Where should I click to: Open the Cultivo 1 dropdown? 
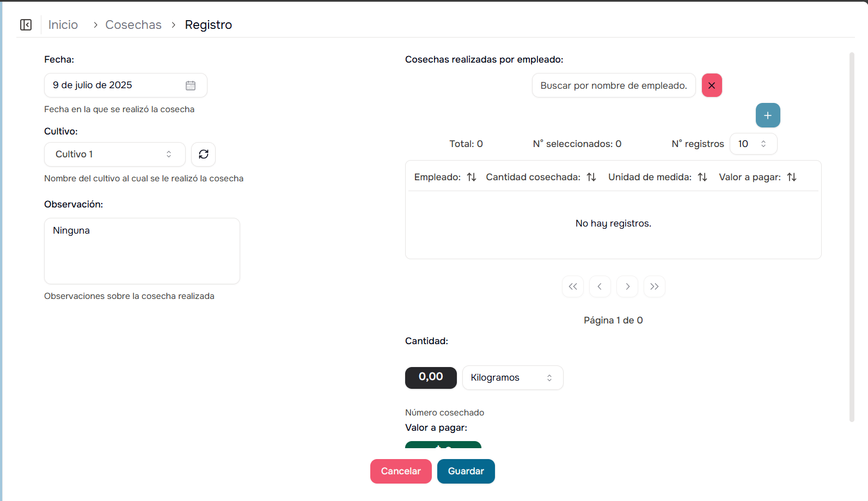(x=114, y=155)
